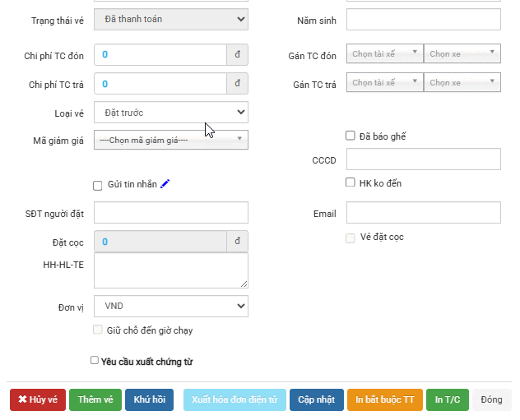
Task: Open the Trạng thái vé dropdown
Action: [170, 18]
